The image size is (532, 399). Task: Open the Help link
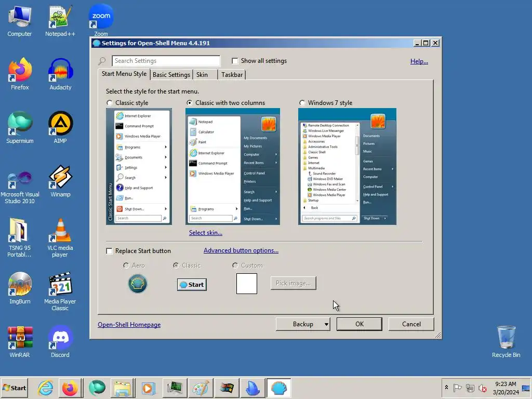click(419, 61)
